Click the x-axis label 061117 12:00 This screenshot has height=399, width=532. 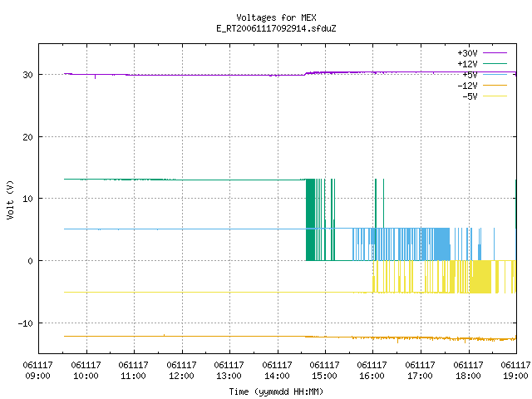click(181, 370)
